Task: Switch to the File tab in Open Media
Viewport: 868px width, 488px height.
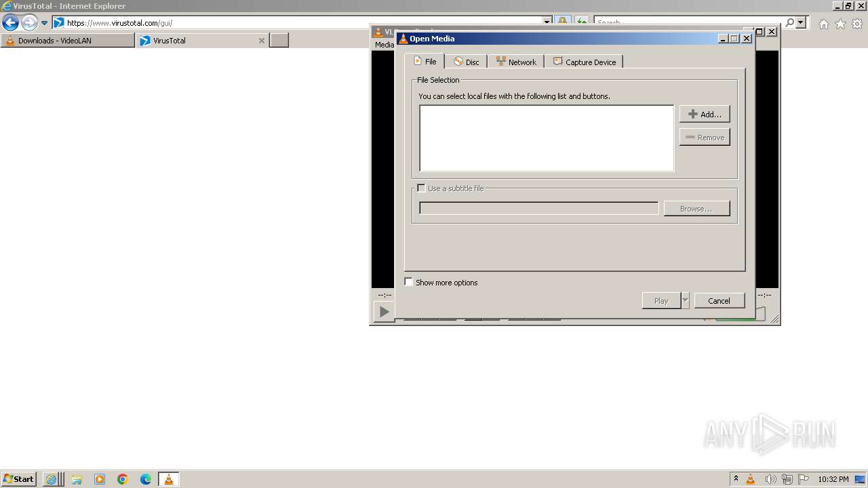Action: coord(425,61)
